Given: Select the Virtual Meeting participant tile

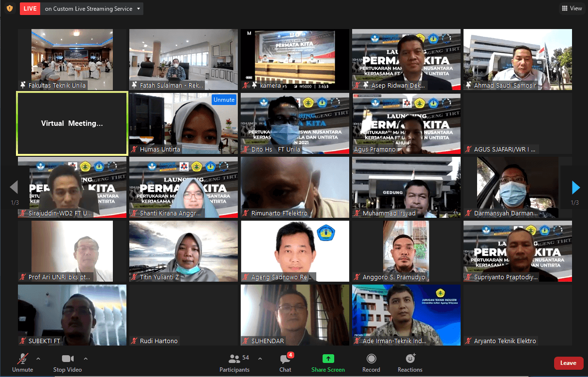Looking at the screenshot, I should (x=72, y=123).
